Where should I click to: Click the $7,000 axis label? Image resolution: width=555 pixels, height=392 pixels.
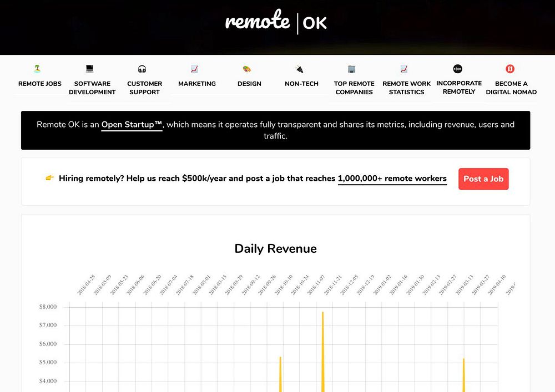[x=48, y=325]
